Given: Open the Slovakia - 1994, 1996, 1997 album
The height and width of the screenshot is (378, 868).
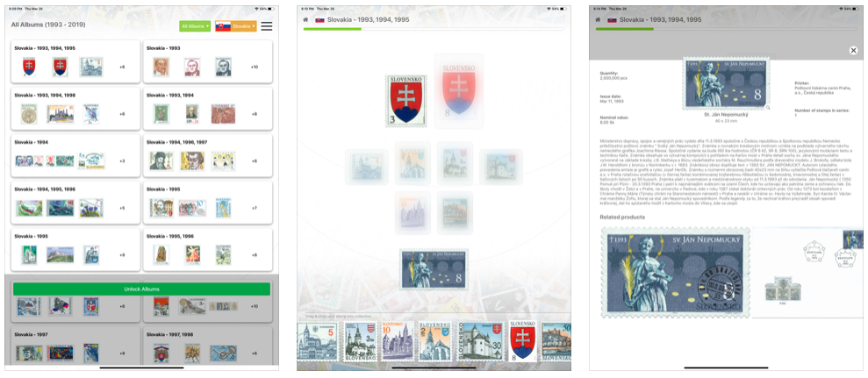Looking at the screenshot, I should 208,155.
